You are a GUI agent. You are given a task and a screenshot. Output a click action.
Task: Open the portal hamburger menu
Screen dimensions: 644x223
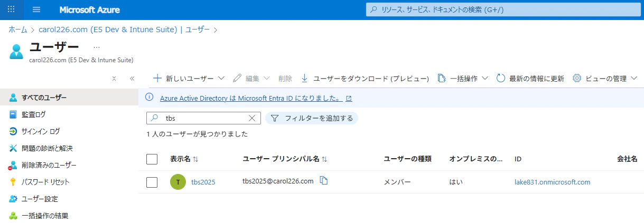point(36,9)
